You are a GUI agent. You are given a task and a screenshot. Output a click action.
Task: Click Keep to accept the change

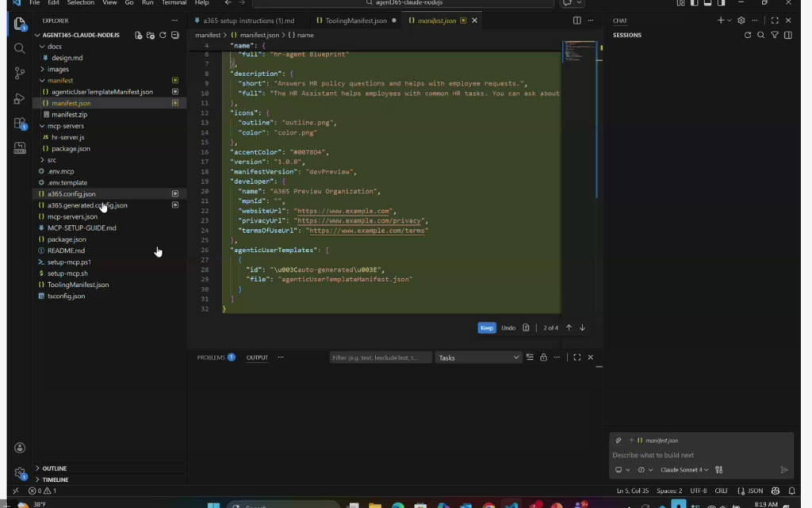coord(487,328)
